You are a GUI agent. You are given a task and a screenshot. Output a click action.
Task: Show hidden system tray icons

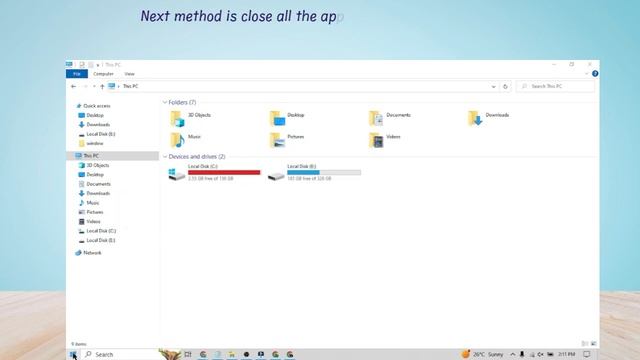[x=513, y=354]
